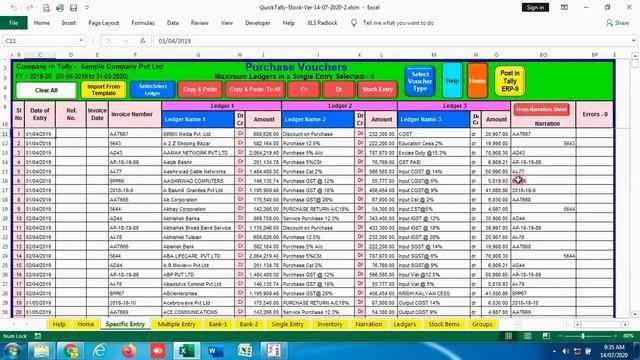Click the Share person icon
This screenshot has width=640, height=360.
point(609,23)
